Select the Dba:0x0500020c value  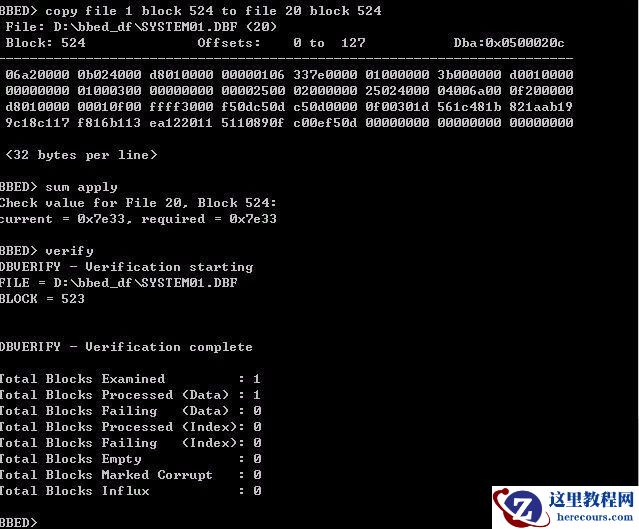[x=509, y=42]
